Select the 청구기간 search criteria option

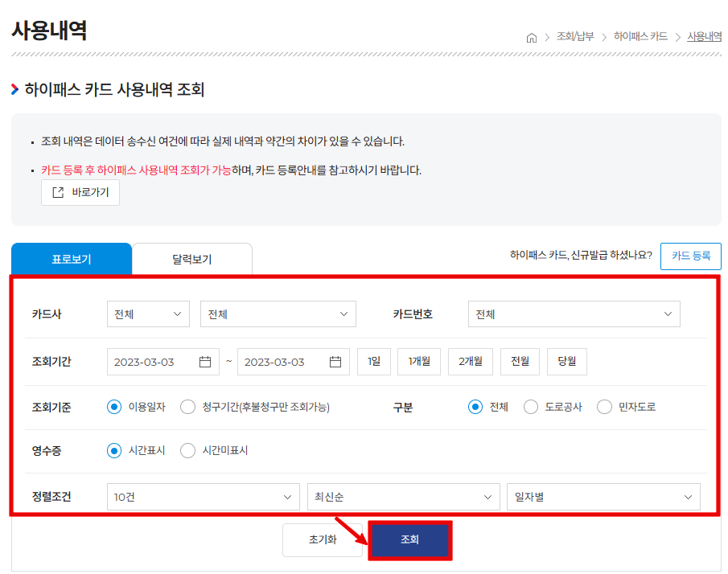click(x=187, y=407)
